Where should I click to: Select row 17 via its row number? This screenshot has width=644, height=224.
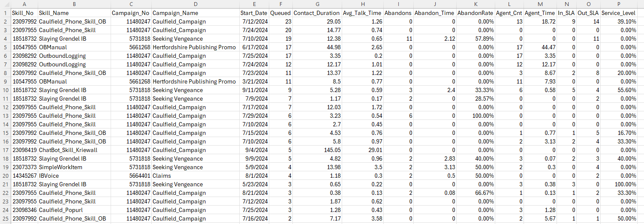point(6,150)
